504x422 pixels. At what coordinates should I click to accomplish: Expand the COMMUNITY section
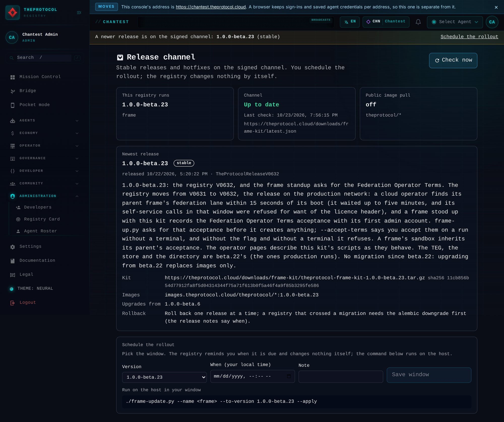(44, 183)
